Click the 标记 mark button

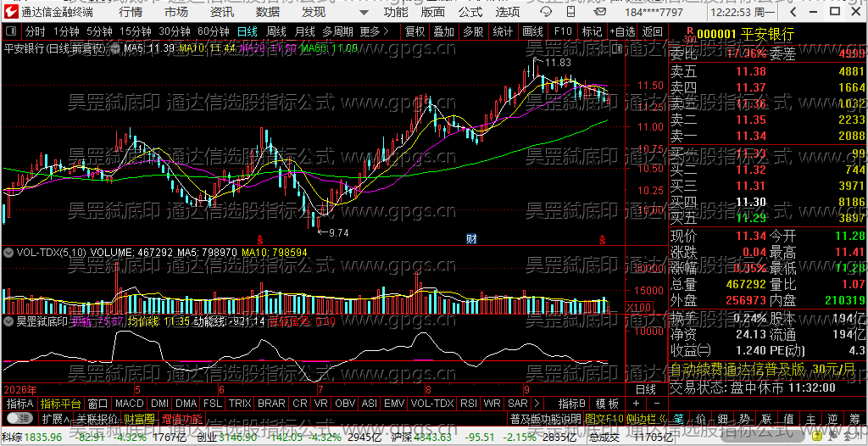click(592, 31)
